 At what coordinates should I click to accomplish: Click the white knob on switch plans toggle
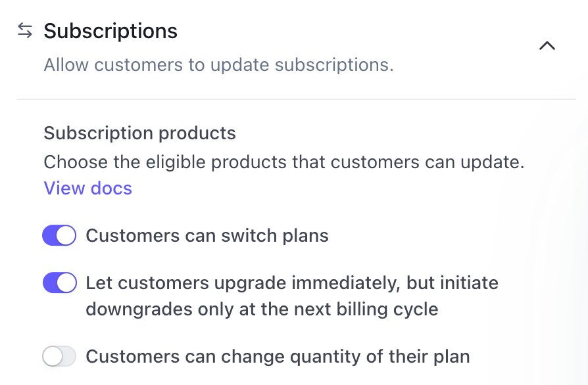click(66, 236)
